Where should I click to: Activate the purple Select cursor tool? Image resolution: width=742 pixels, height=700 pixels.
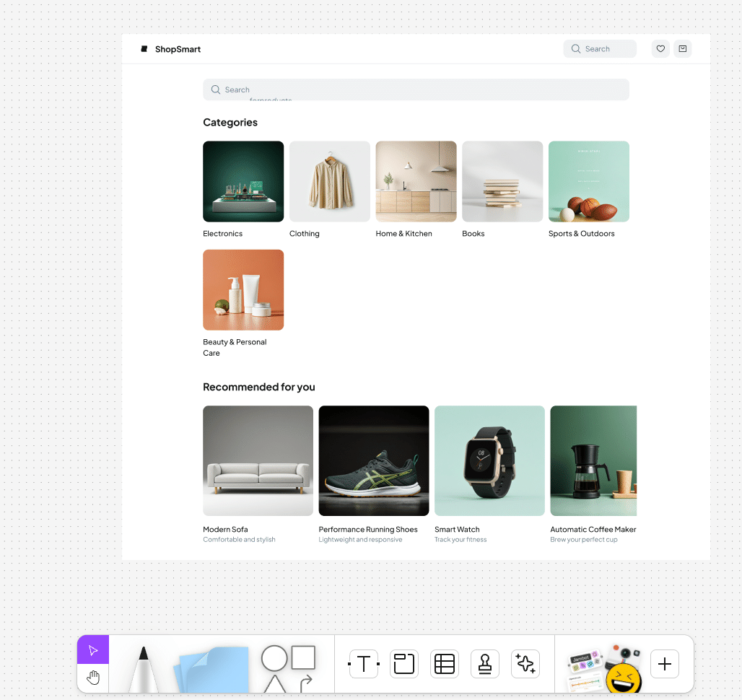pyautogui.click(x=93, y=650)
